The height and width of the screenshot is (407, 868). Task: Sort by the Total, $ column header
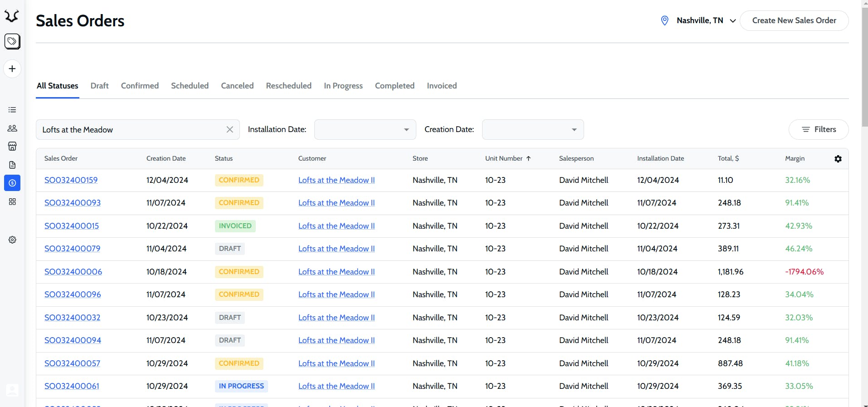[x=728, y=158]
